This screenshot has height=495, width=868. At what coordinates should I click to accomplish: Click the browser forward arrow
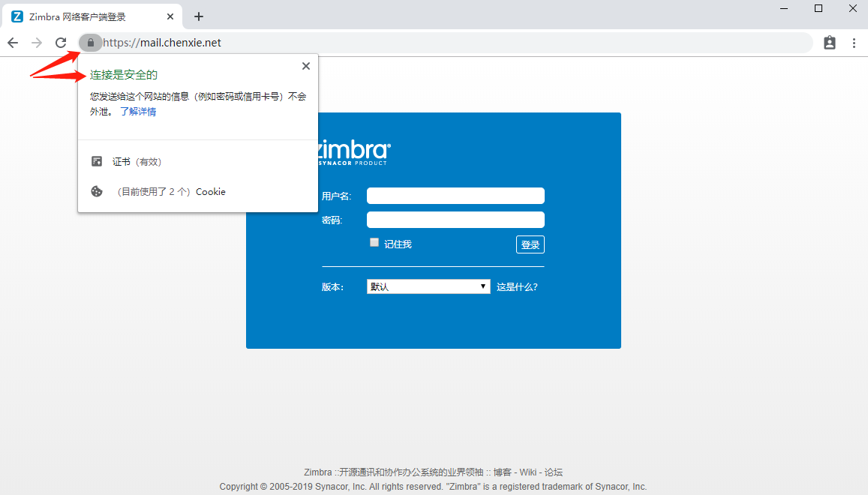tap(37, 43)
